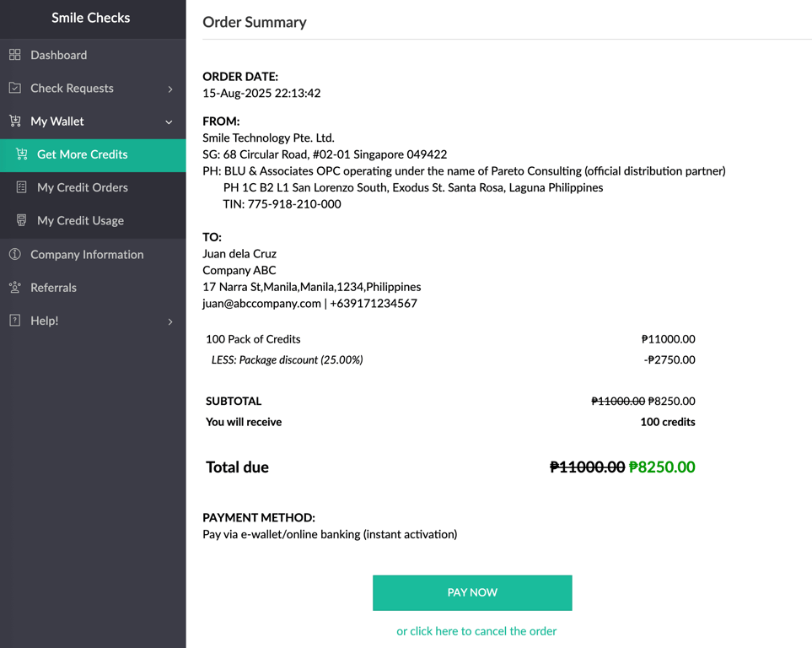This screenshot has width=812, height=648.
Task: Click the My Wallet cart icon
Action: coord(15,121)
